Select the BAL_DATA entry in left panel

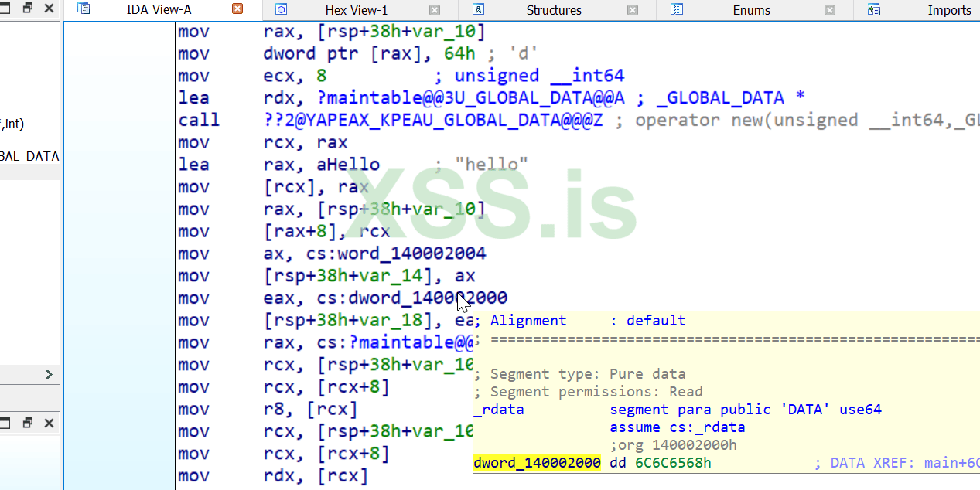[x=29, y=156]
